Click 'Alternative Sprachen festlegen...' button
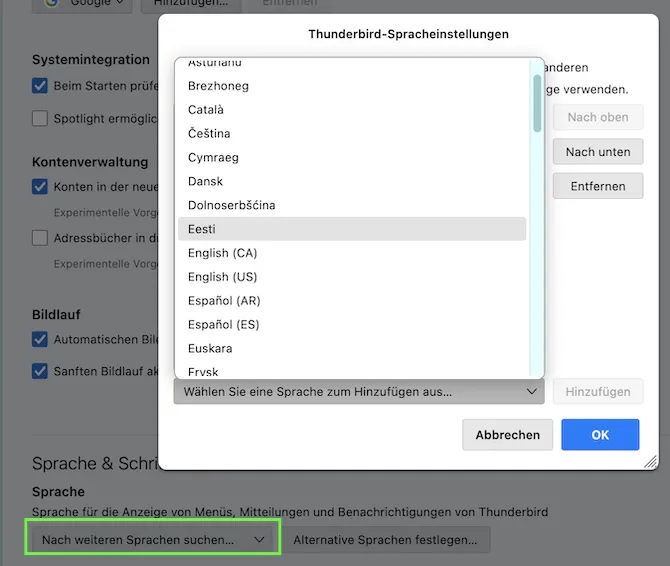Image resolution: width=670 pixels, height=566 pixels. (385, 540)
